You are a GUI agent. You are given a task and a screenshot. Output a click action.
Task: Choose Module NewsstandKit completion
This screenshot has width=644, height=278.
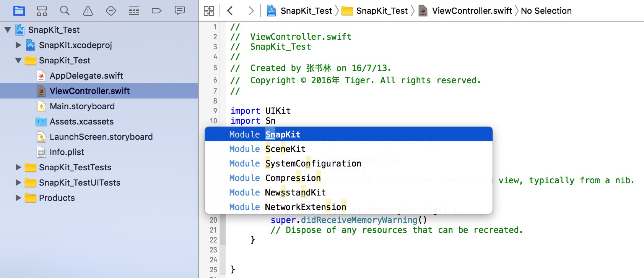pos(349,192)
